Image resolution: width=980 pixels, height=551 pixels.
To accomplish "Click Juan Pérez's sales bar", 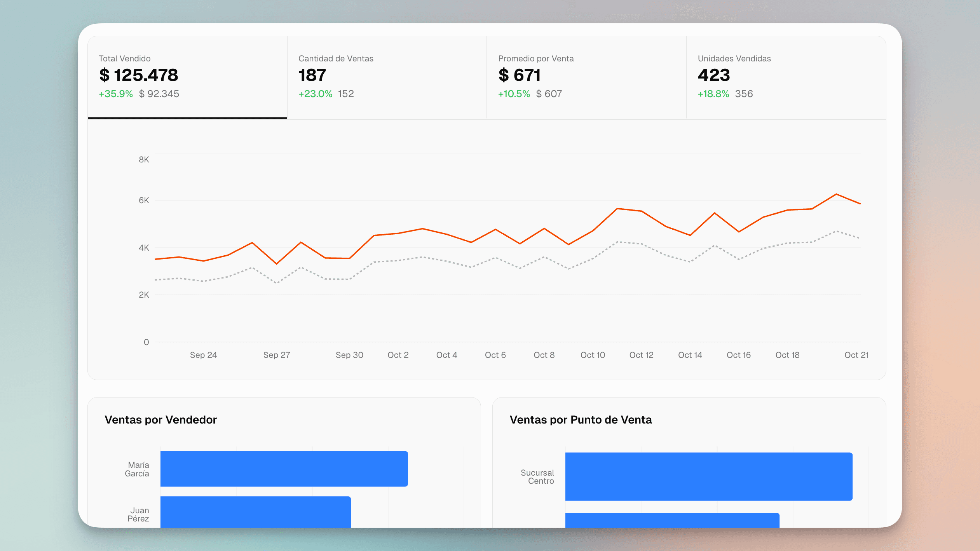I will tap(255, 512).
